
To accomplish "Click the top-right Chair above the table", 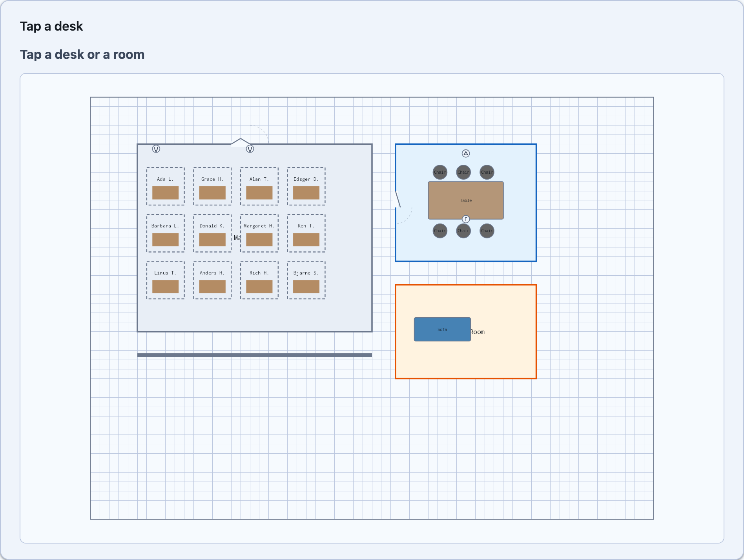I will tap(487, 172).
